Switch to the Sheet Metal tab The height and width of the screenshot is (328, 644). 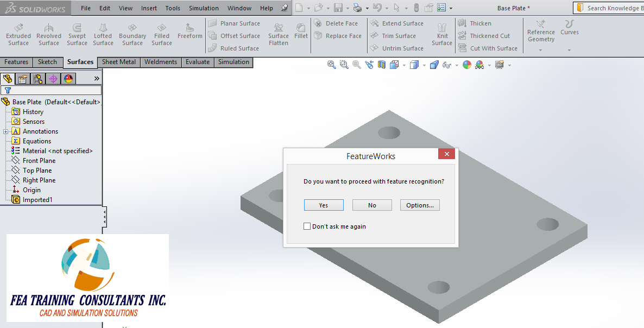pyautogui.click(x=118, y=62)
